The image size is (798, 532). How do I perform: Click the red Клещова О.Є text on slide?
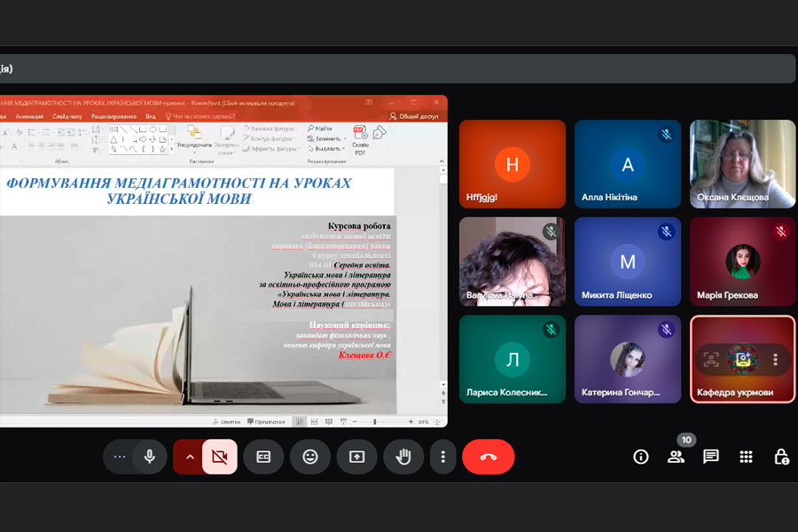pos(364,355)
